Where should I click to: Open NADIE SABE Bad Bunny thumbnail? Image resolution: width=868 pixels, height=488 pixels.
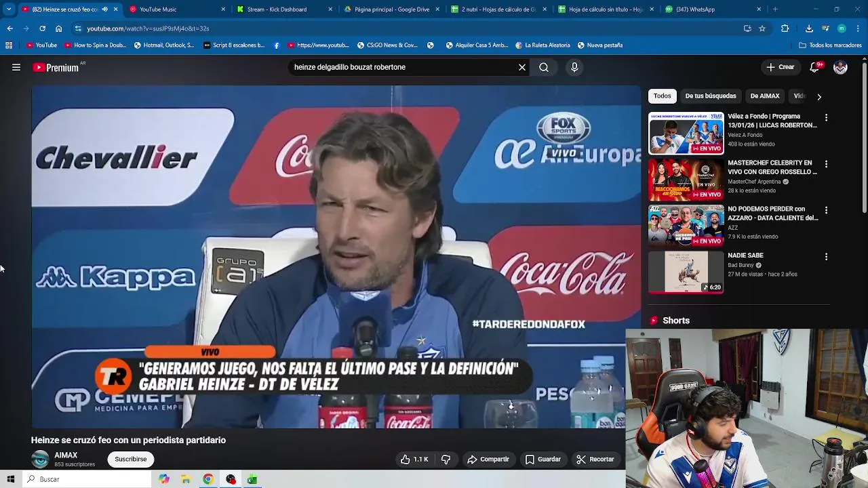[x=686, y=272]
